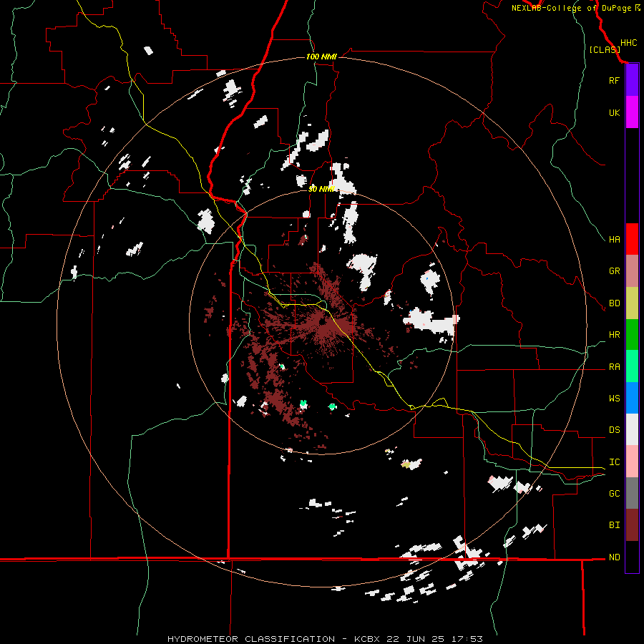The height and width of the screenshot is (644, 644).
Task: Click the radar site center of the clutter
Action: click(x=321, y=322)
